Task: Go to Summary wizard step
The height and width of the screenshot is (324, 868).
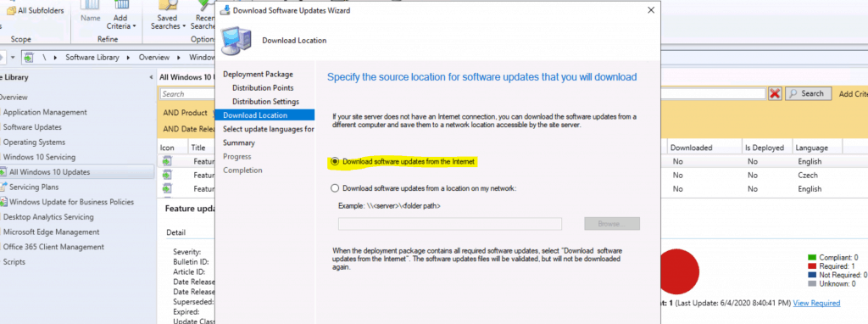Action: click(x=239, y=142)
